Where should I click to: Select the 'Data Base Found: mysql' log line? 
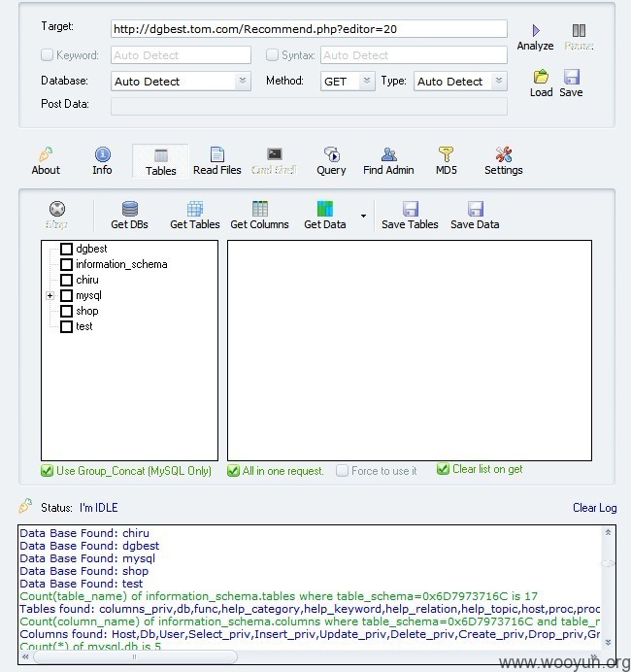[x=87, y=558]
